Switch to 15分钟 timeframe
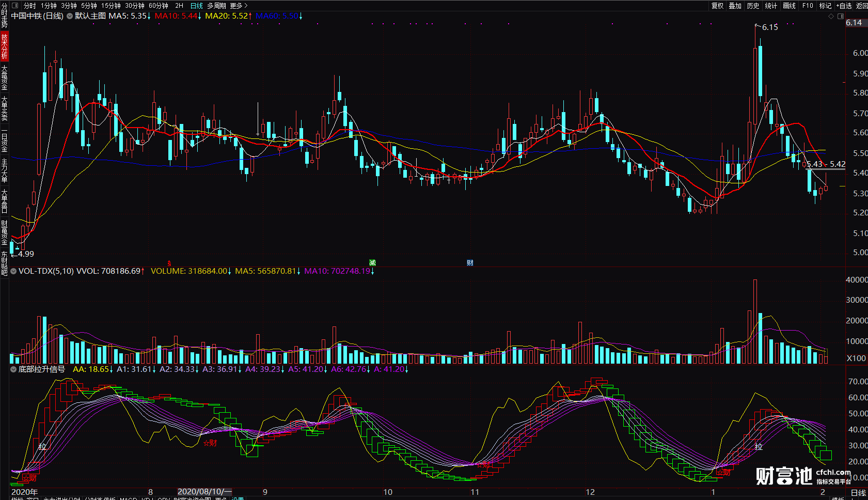This screenshot has width=868, height=500. [111, 6]
